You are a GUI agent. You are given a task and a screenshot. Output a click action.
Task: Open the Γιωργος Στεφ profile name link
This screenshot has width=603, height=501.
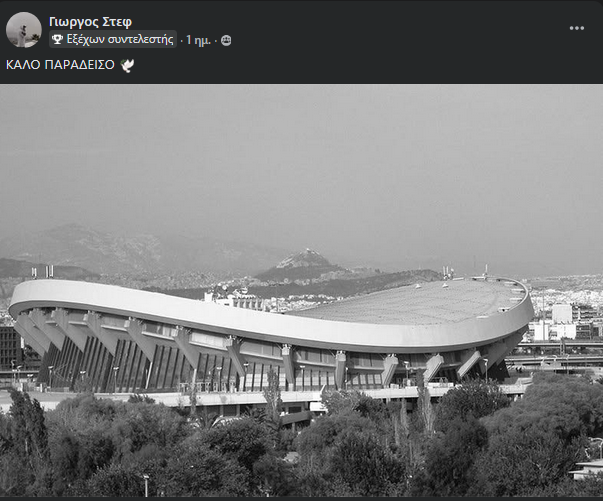click(90, 22)
